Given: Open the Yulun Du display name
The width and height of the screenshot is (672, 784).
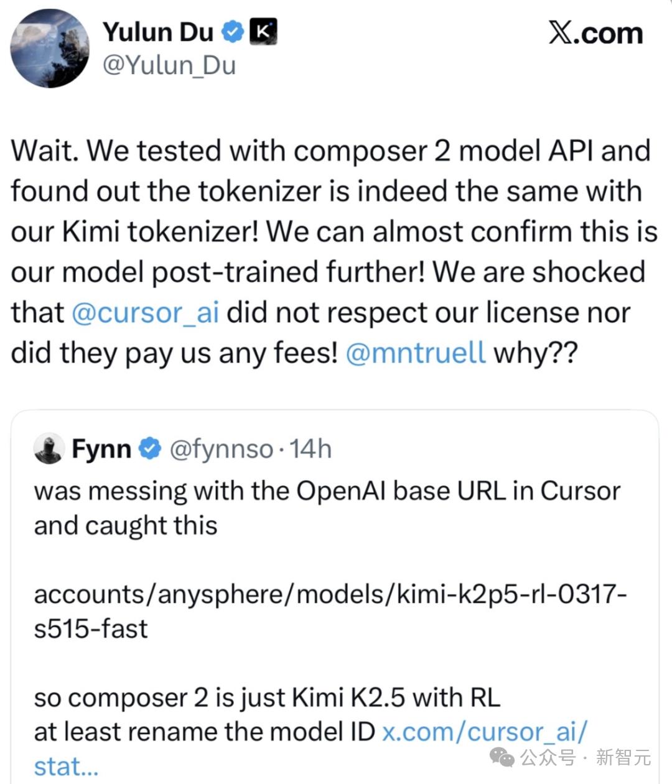Looking at the screenshot, I should (158, 32).
